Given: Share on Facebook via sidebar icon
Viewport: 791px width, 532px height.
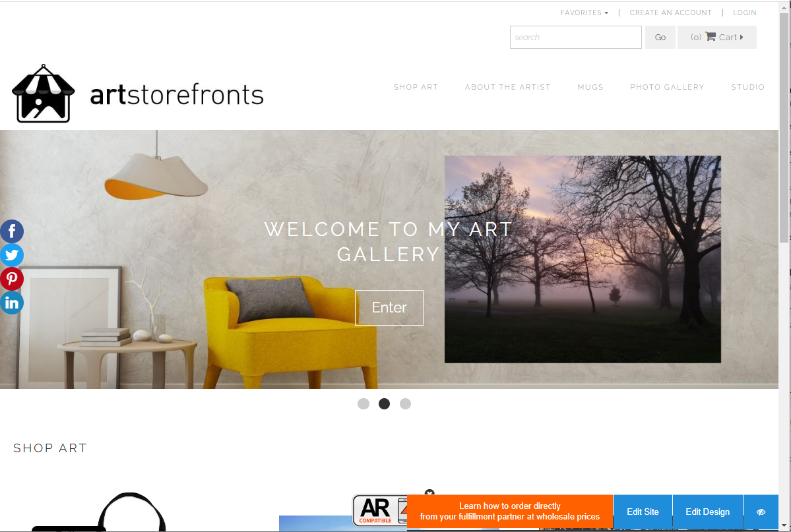Looking at the screenshot, I should (x=12, y=231).
